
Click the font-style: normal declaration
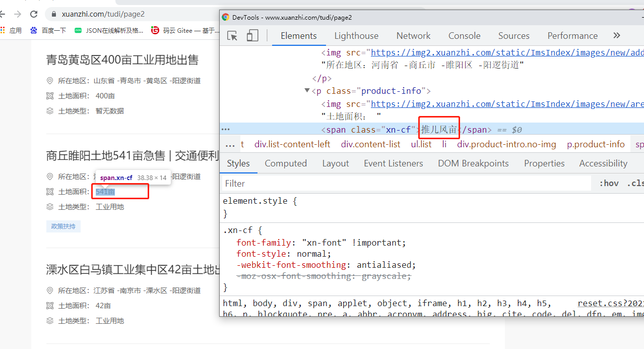pos(284,254)
